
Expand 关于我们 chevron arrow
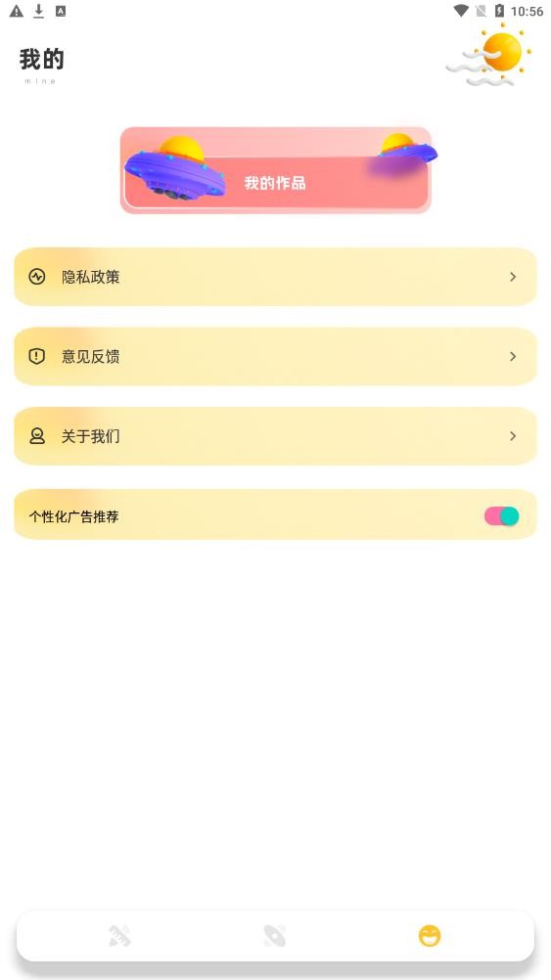click(513, 435)
